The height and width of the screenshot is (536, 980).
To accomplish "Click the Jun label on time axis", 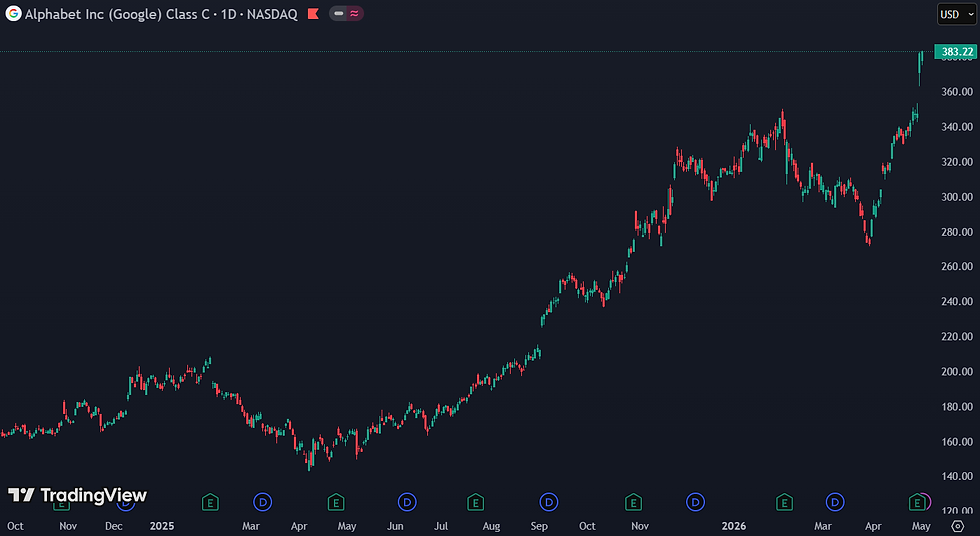I will [x=395, y=526].
